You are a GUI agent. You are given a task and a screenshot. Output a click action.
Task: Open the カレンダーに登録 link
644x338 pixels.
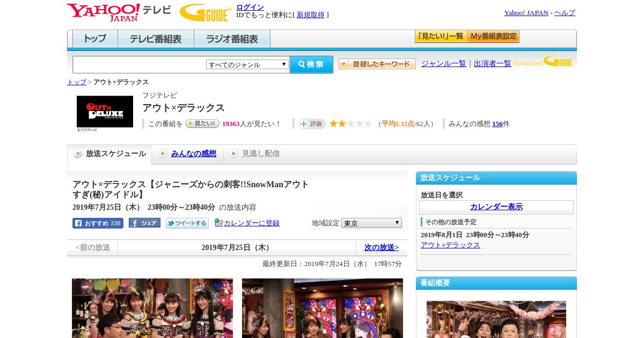pos(252,223)
